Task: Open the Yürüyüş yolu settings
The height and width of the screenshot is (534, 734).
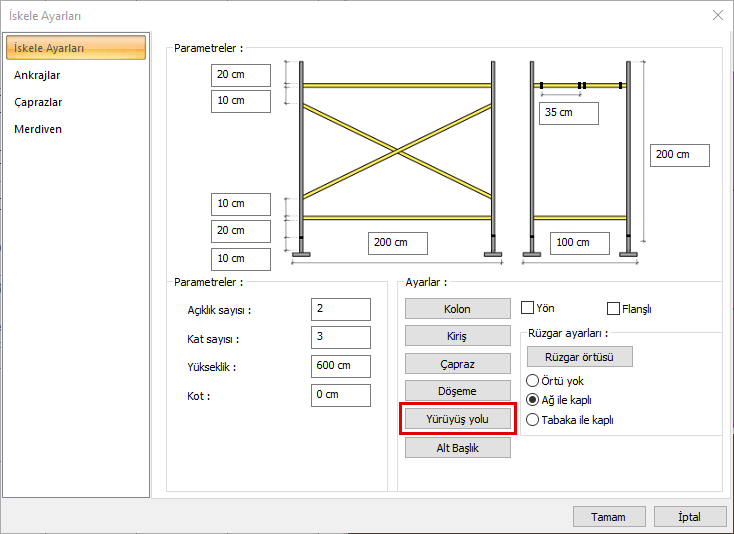Action: (457, 419)
